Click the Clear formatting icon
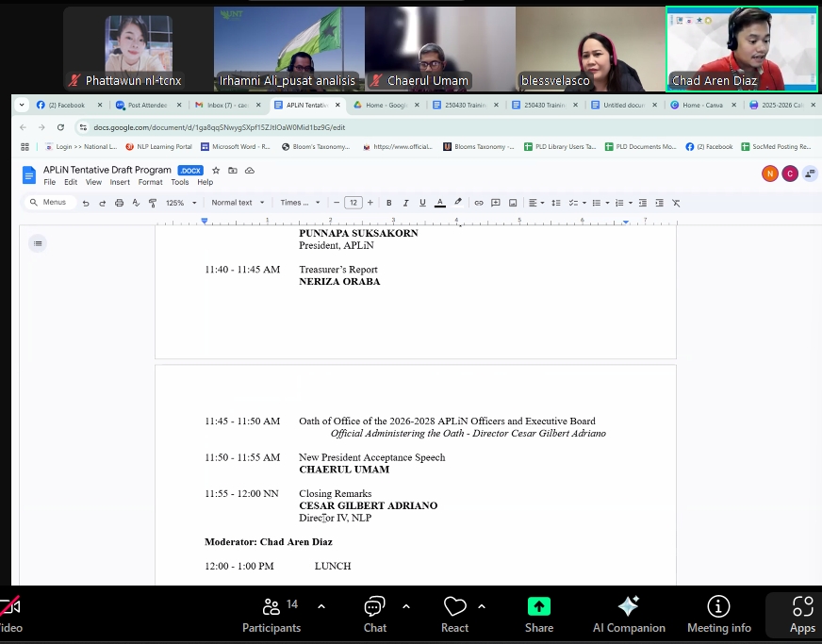Screen dimensions: 822x644 coord(676,203)
